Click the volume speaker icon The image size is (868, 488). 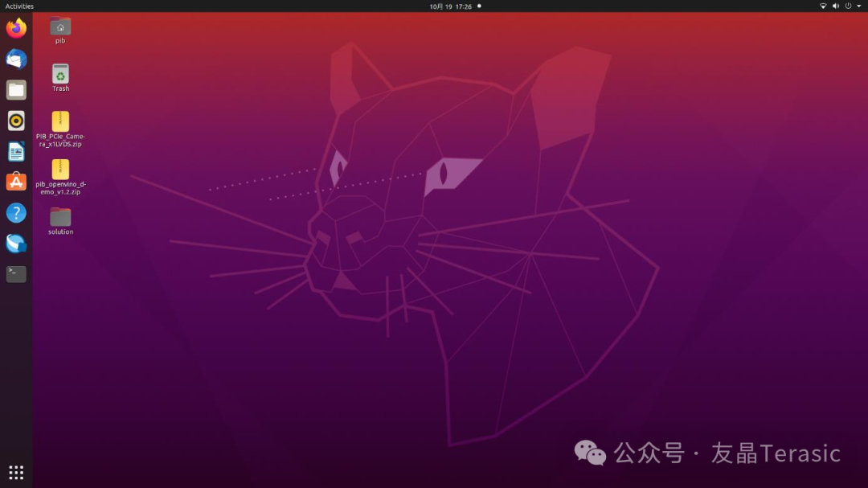pos(835,6)
